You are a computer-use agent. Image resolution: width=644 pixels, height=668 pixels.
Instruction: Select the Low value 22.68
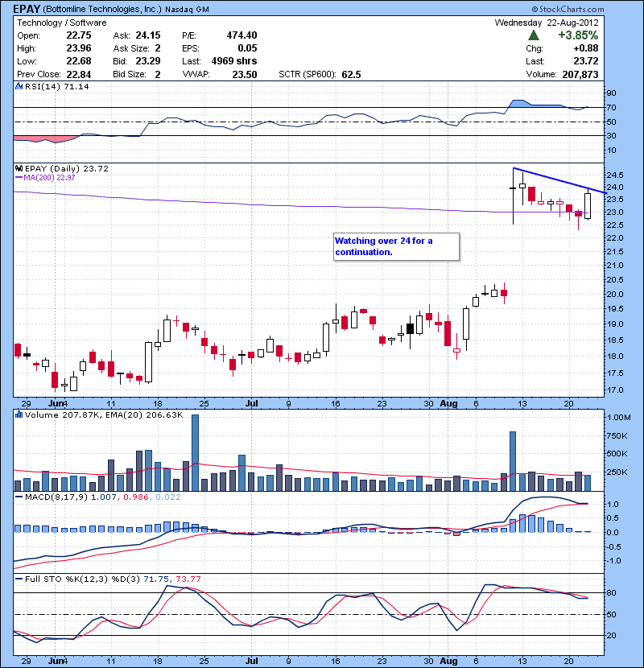click(78, 61)
